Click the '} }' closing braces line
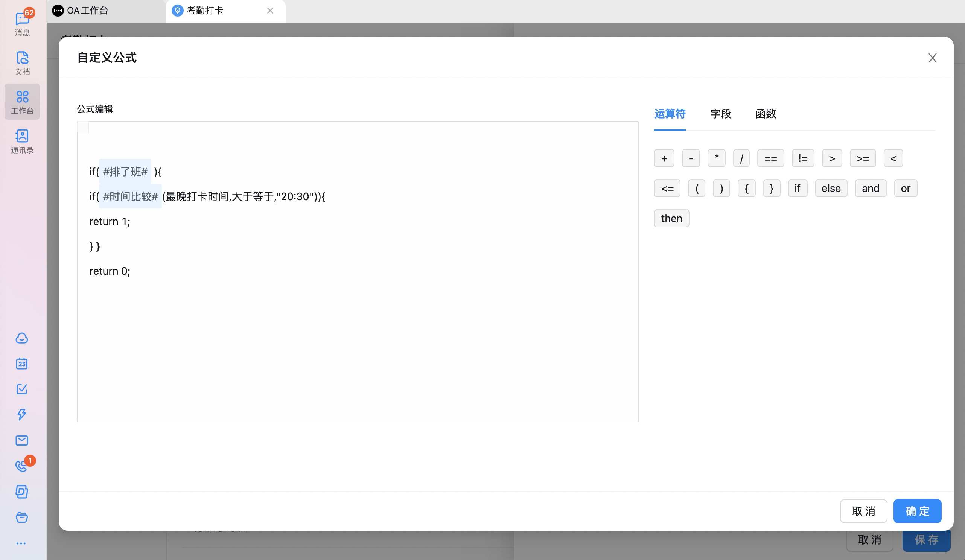 click(x=95, y=246)
